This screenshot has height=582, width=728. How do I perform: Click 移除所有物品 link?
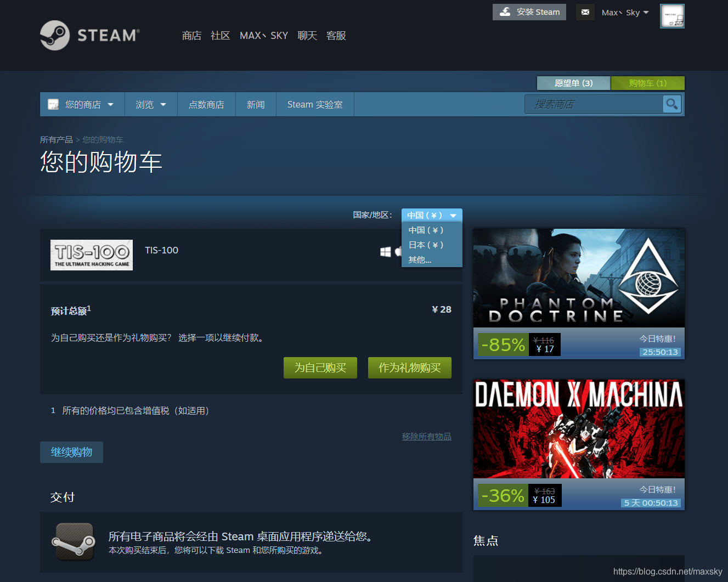(x=427, y=437)
